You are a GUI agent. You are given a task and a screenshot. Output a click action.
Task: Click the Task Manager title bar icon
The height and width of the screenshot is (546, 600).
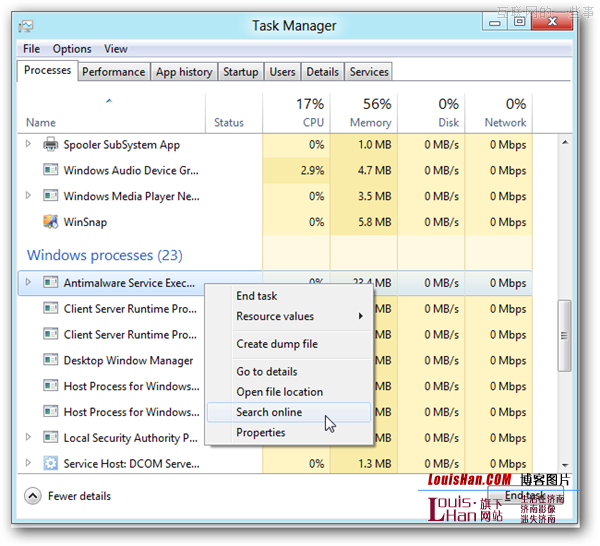(26, 26)
